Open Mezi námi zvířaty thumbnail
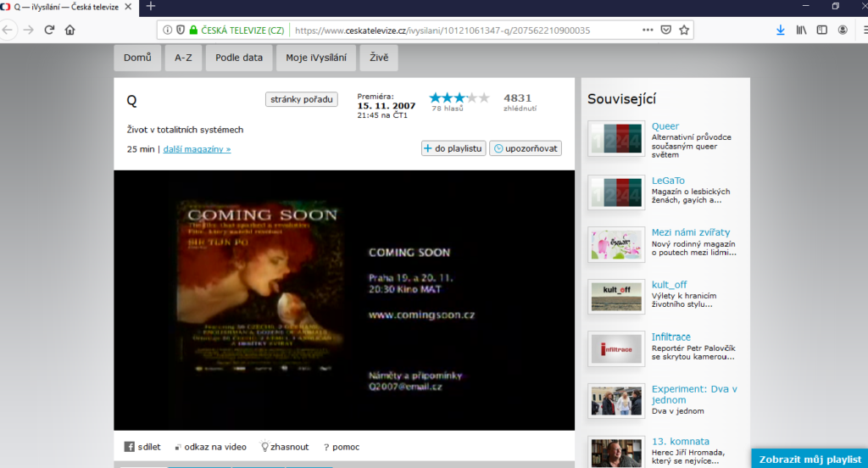 [x=616, y=244]
